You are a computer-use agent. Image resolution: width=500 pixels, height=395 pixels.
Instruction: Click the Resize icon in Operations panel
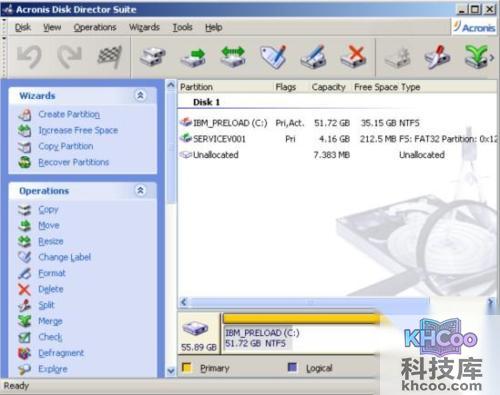24,242
